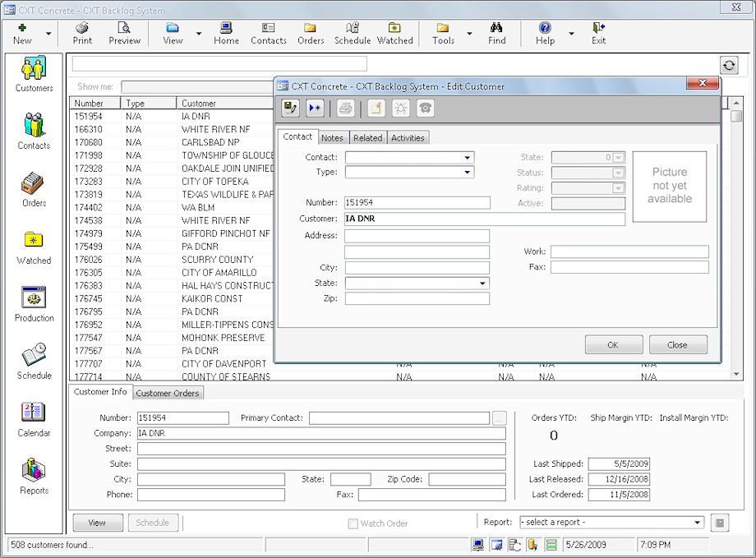The width and height of the screenshot is (756, 558).
Task: Click the Number column header
Action: click(95, 104)
